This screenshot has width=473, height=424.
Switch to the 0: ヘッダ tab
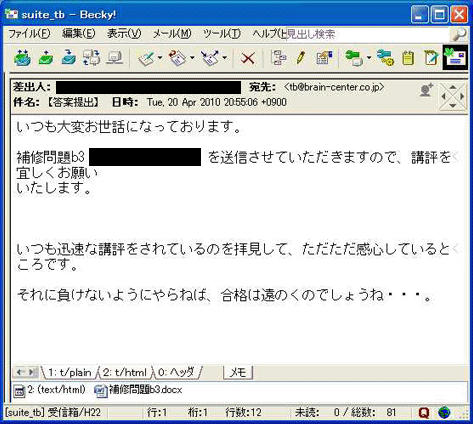pyautogui.click(x=176, y=372)
